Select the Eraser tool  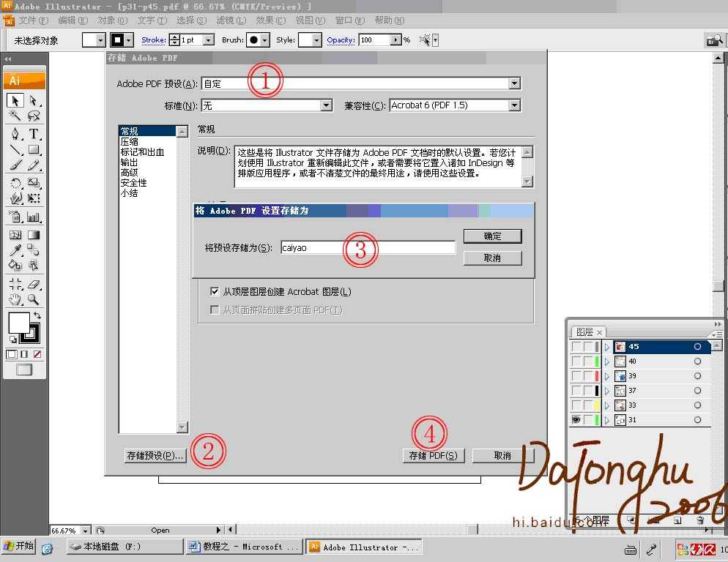click(x=34, y=283)
